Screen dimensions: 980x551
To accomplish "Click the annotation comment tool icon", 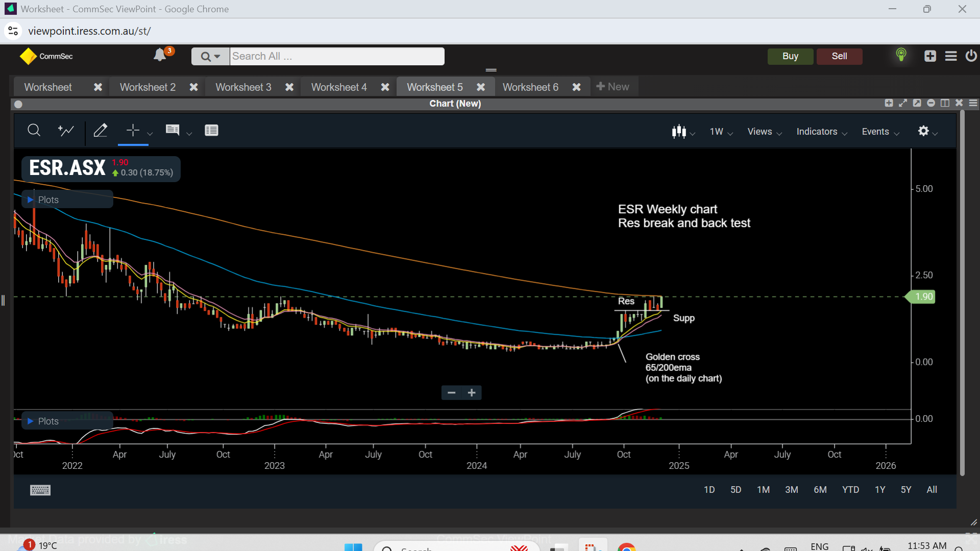I will pyautogui.click(x=173, y=130).
